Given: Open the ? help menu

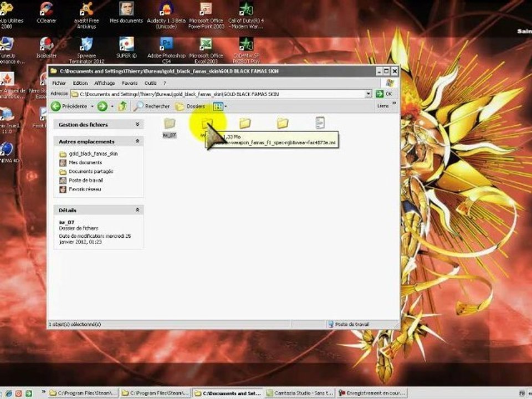Looking at the screenshot, I should tap(165, 83).
